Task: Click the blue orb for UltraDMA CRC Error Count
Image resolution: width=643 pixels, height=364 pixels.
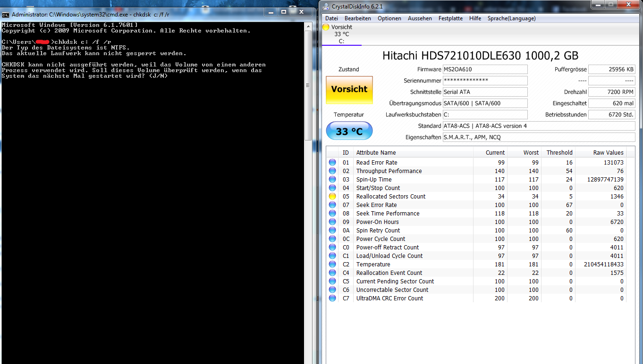Action: (332, 298)
